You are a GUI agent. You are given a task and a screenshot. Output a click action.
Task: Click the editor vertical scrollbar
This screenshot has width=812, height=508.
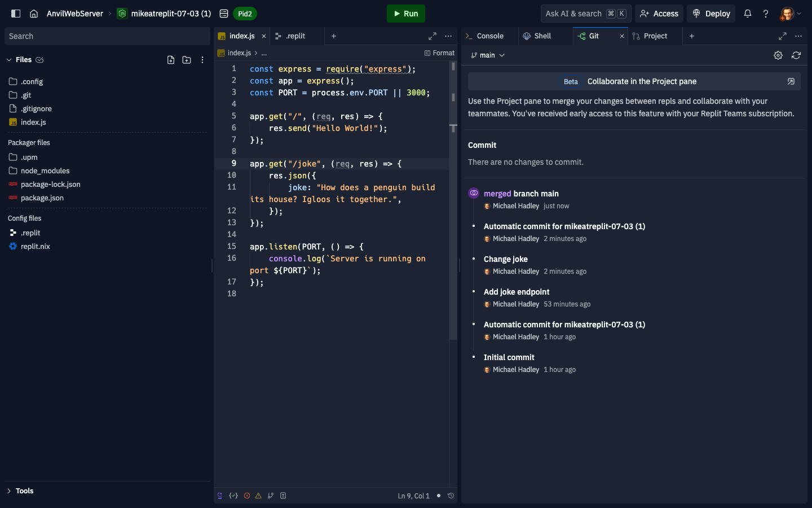453,200
